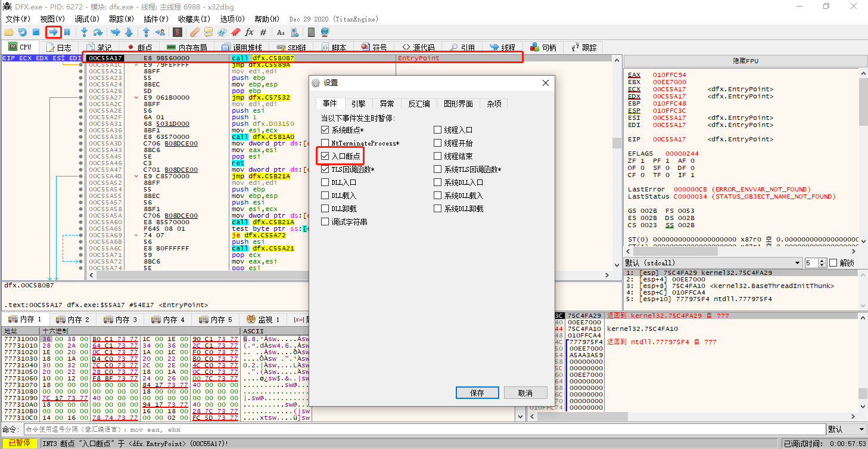868x449 pixels.
Task: Stop debugging with the blue square icon
Action: [36, 32]
